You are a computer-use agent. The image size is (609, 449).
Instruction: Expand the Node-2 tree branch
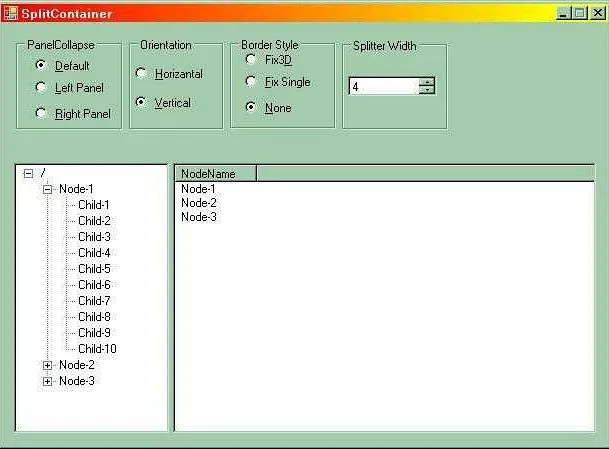[47, 365]
